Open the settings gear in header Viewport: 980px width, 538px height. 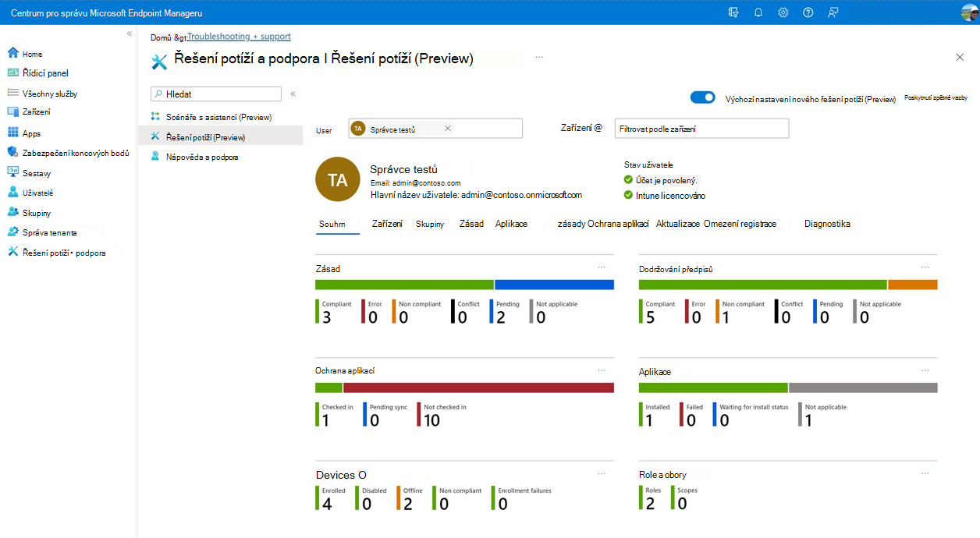click(x=783, y=12)
